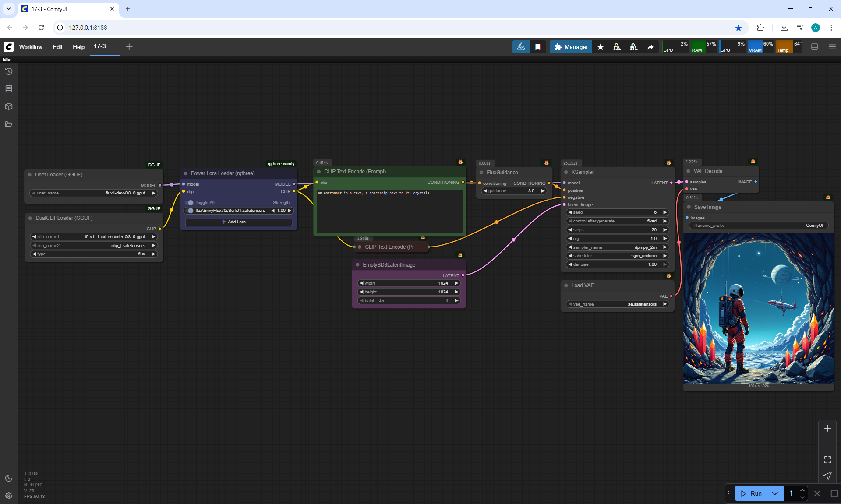Click the star favorites icon
This screenshot has height=504, width=841.
601,47
